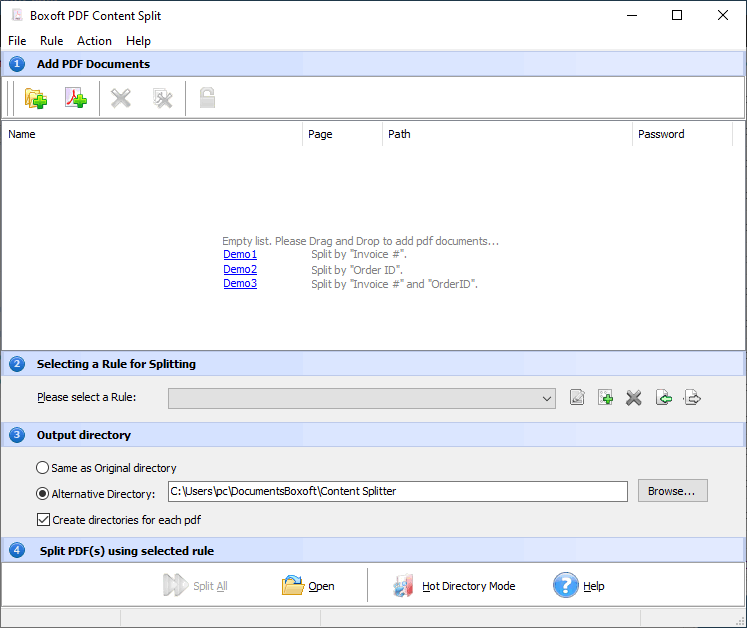Click the Hot Directory Mode icon
This screenshot has width=747, height=628.
pyautogui.click(x=403, y=585)
